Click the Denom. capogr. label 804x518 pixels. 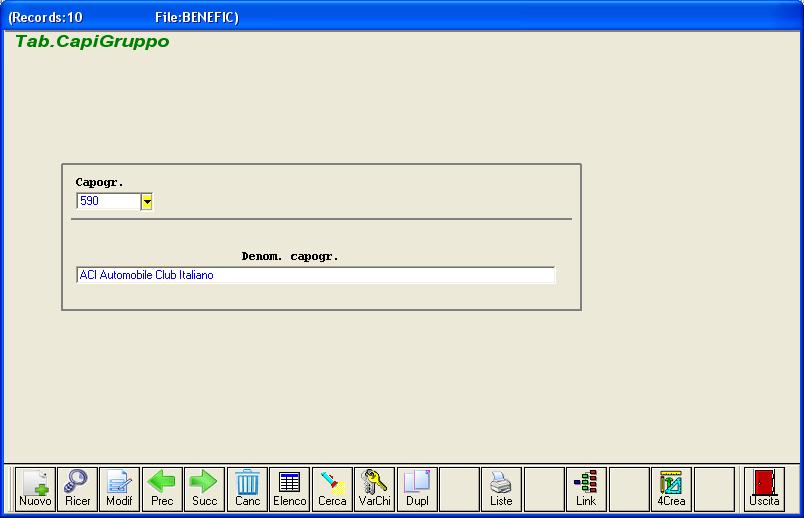[290, 256]
